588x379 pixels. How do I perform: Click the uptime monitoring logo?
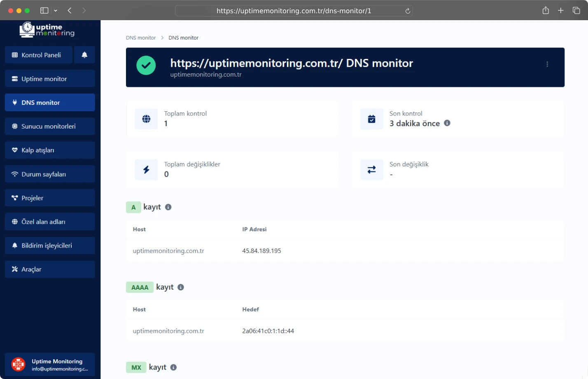(x=47, y=30)
